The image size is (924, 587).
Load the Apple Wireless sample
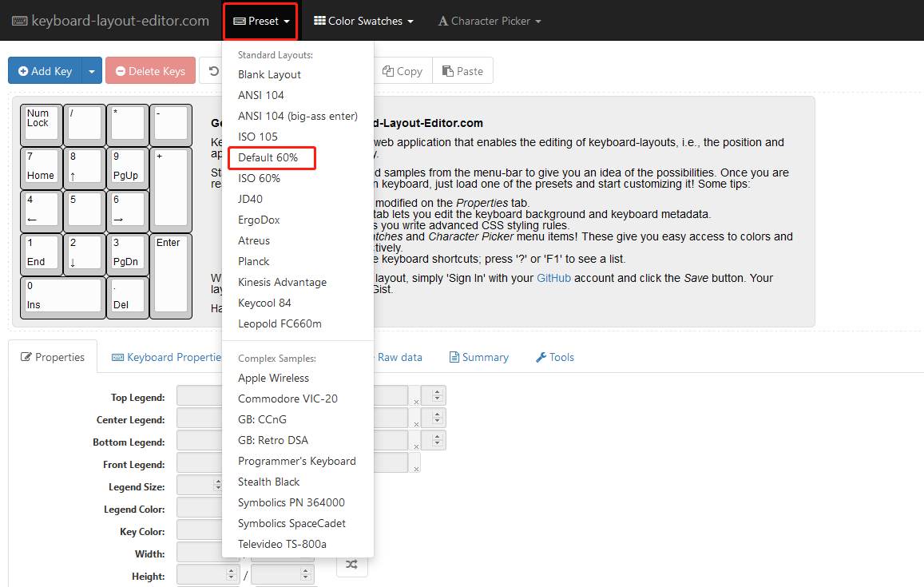(x=273, y=378)
